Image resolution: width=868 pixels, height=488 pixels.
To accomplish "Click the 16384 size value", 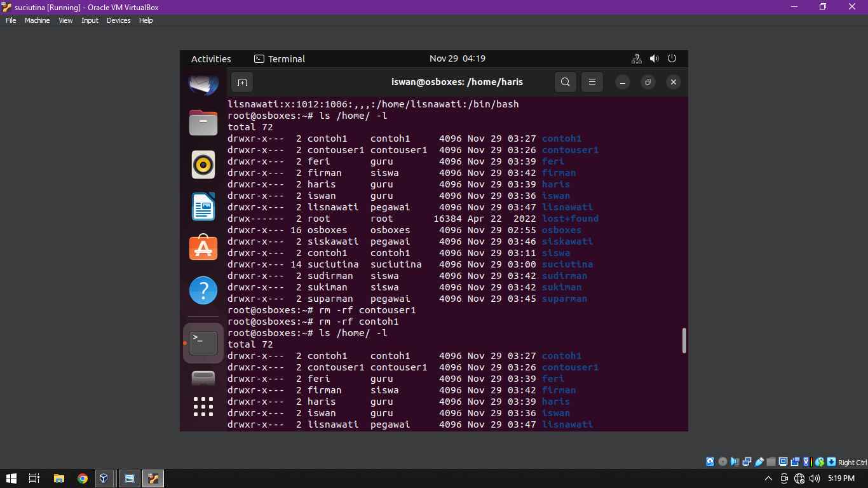I will tap(447, 219).
